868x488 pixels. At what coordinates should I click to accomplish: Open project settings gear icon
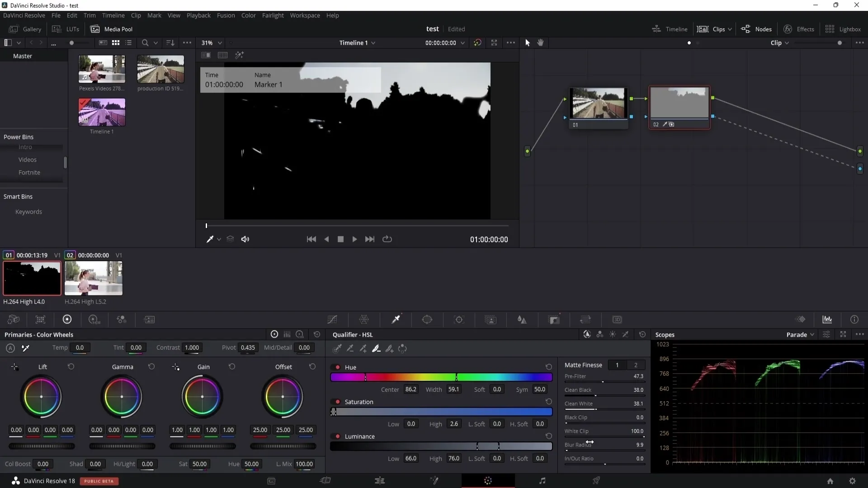coord(853,481)
